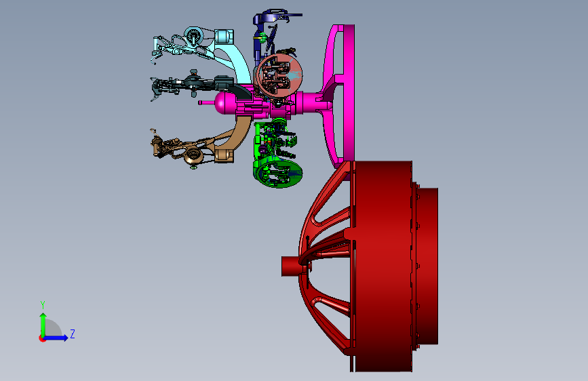Select the red rear flange cover plate
The height and width of the screenshot is (381, 588).
point(427,266)
